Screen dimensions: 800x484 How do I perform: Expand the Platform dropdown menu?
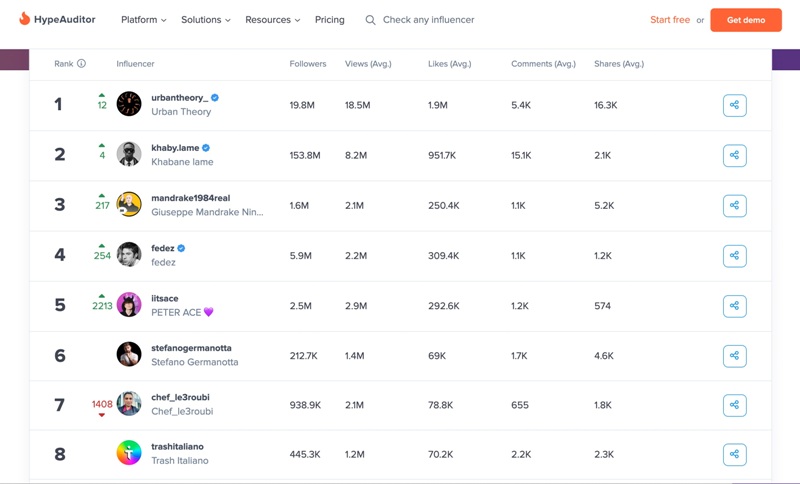143,20
